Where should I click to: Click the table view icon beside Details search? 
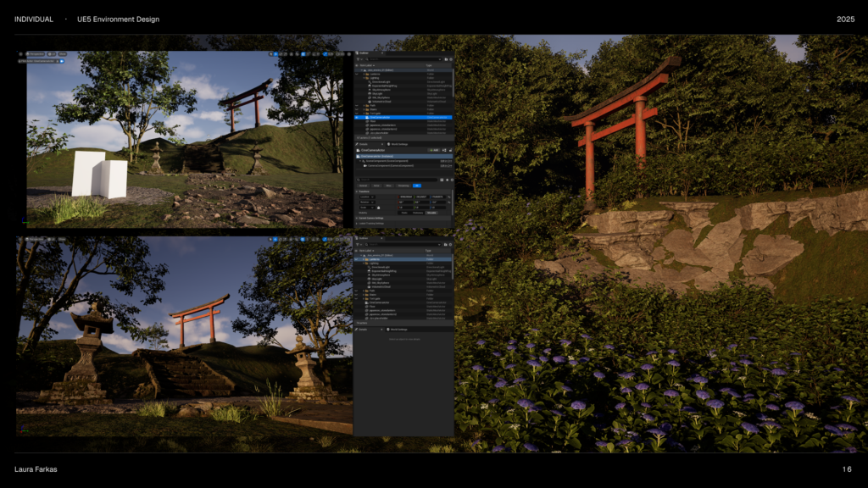442,180
